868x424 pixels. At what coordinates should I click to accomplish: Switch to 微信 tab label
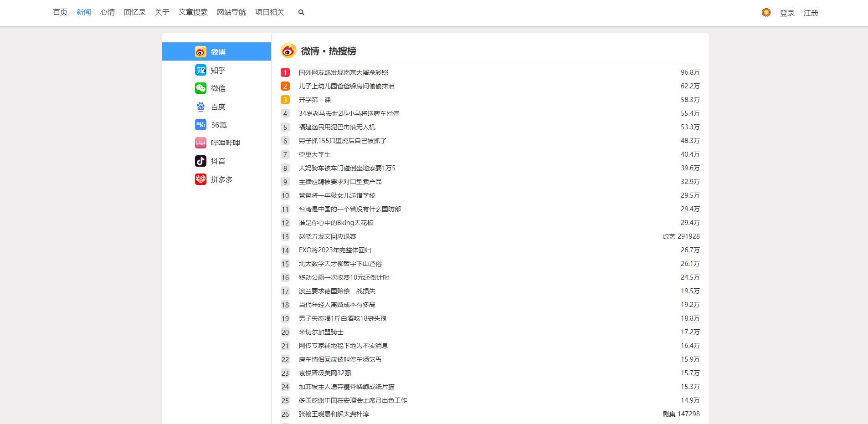pyautogui.click(x=218, y=88)
